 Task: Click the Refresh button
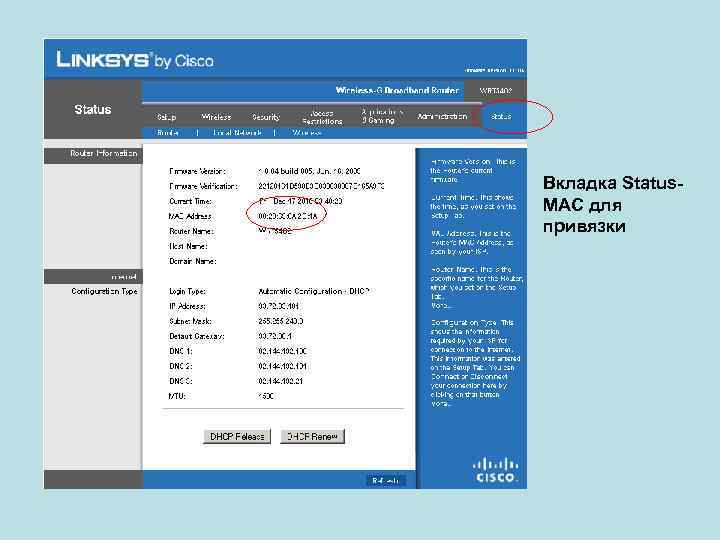pos(386,481)
